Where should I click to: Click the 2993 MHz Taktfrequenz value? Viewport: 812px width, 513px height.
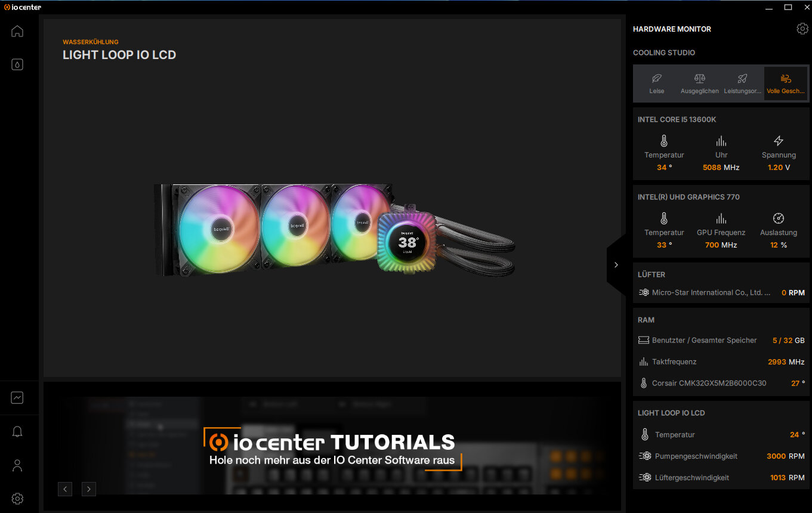786,361
